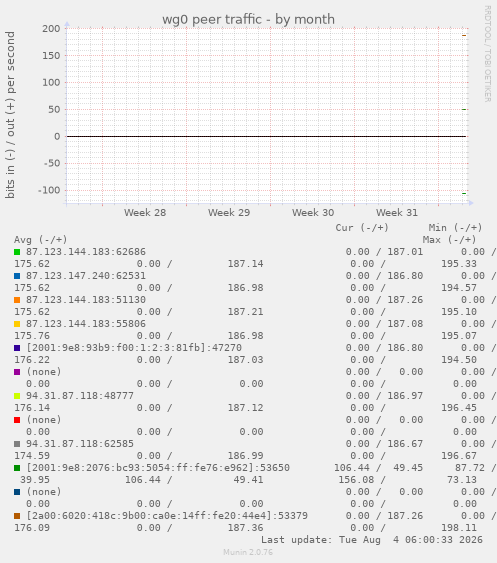Select the legend label 87.123.144.183:55806

pos(86,324)
